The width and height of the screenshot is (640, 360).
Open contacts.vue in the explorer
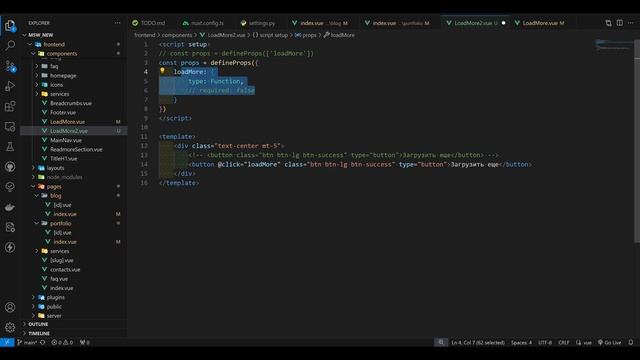coord(65,269)
